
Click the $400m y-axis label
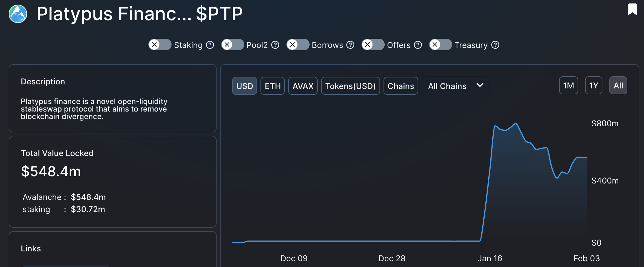(605, 181)
